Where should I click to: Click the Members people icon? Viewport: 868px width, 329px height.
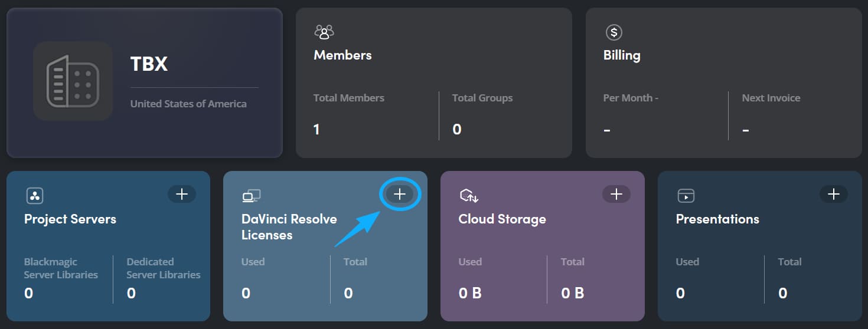coord(324,31)
